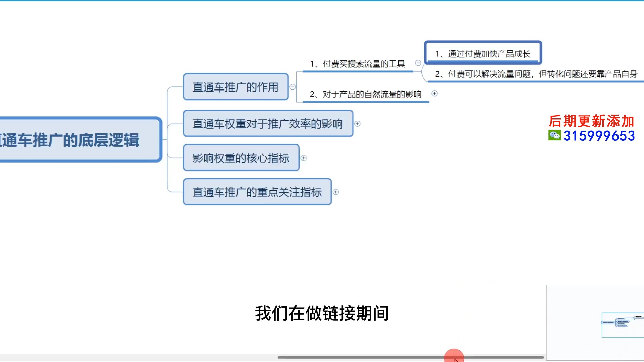Click subtopic 1、付费买搜索流量的工具
The width and height of the screenshot is (644, 362).
pyautogui.click(x=357, y=64)
